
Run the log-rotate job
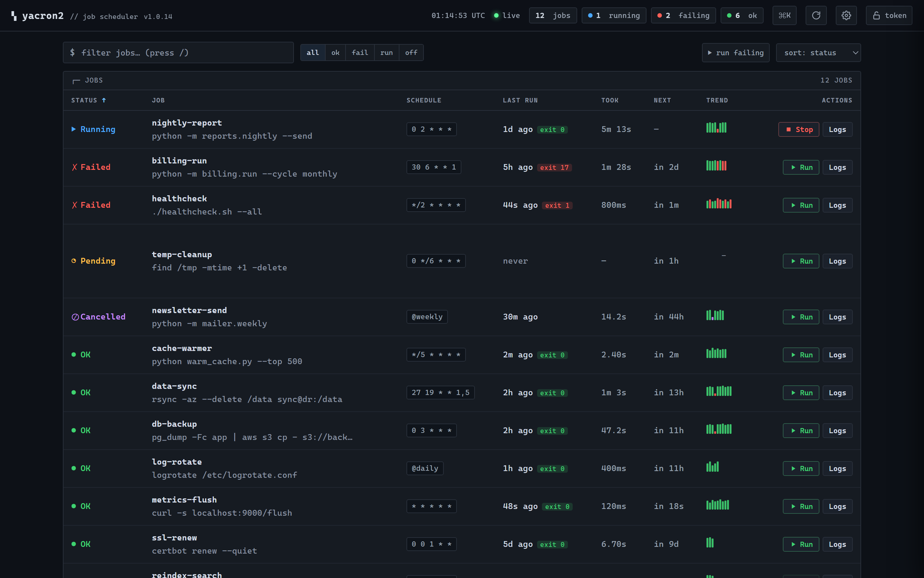coord(801,468)
